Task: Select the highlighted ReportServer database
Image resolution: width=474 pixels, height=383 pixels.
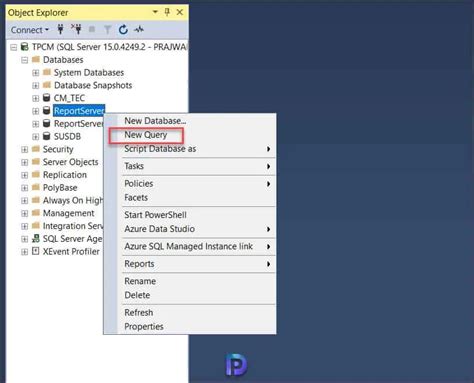Action: [x=79, y=111]
